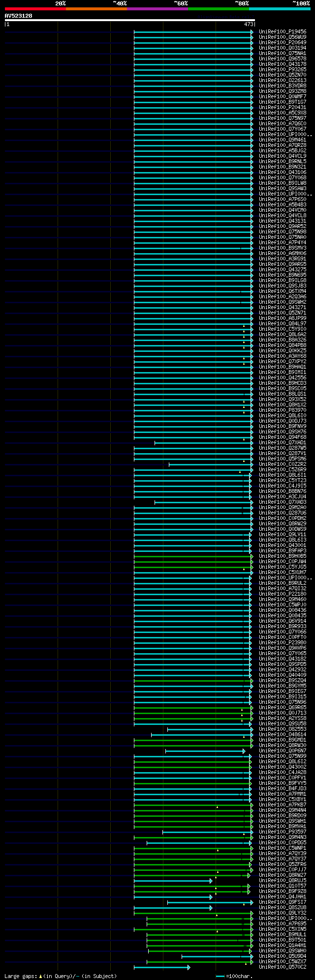
Task: Select hit label UniRef100_A7Q6C0
Action: (283, 123)
